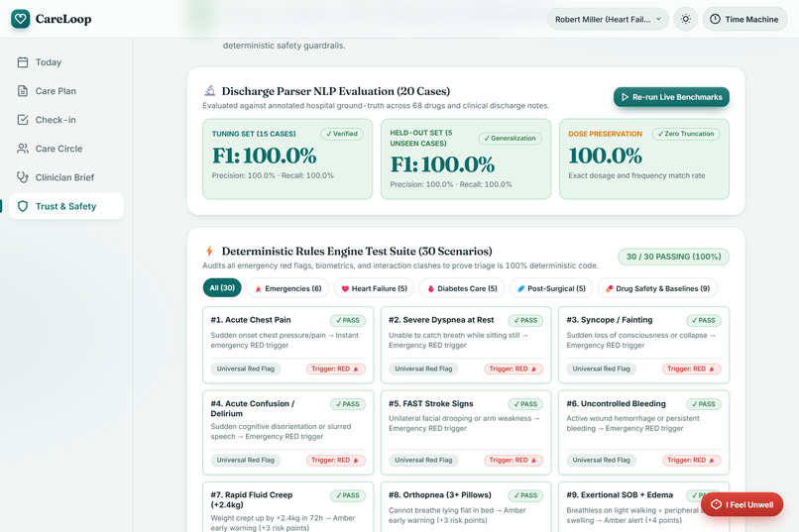Image resolution: width=799 pixels, height=532 pixels.
Task: Open the #3. Syncope / Fainting card
Action: pyautogui.click(x=643, y=345)
